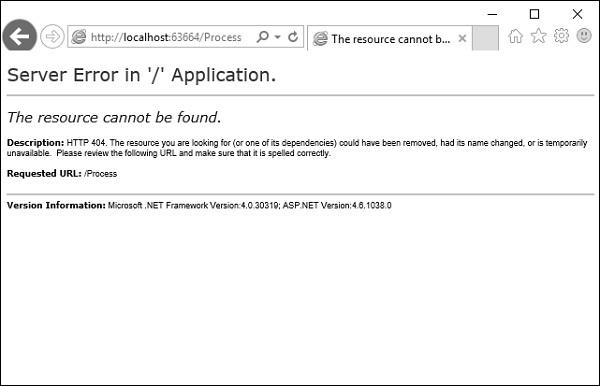Close the Internet Explorer window
Screen dimensions: 600x386
click(x=577, y=14)
